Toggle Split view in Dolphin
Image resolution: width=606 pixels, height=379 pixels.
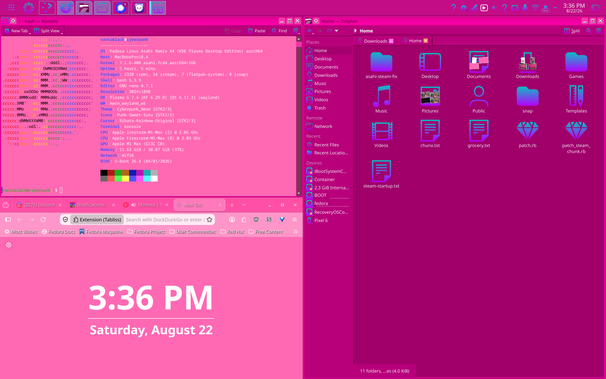click(x=572, y=31)
